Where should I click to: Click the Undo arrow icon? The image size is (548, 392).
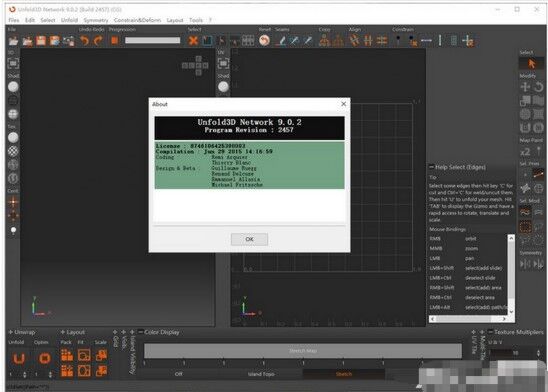tap(84, 41)
